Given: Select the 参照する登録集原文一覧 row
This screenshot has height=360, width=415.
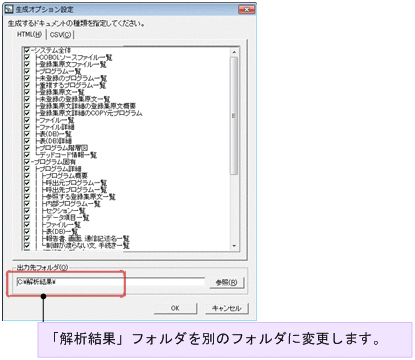Looking at the screenshot, I should pyautogui.click(x=80, y=197).
